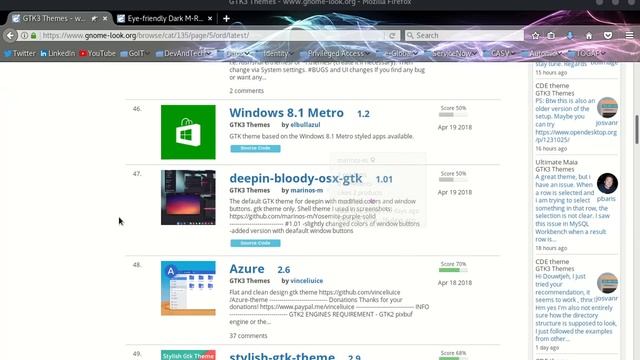
Task: Click the deepin-bloody-osx-gtk thumbnail
Action: tap(188, 198)
